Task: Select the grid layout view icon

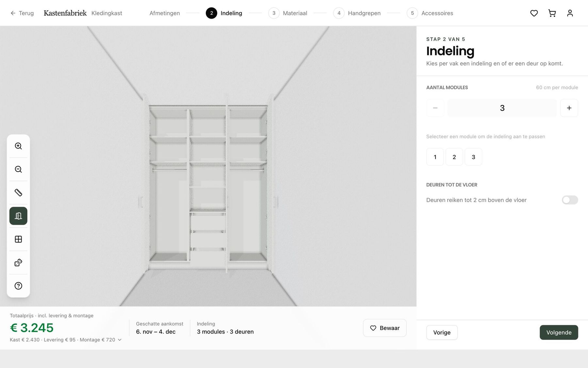Action: click(18, 239)
